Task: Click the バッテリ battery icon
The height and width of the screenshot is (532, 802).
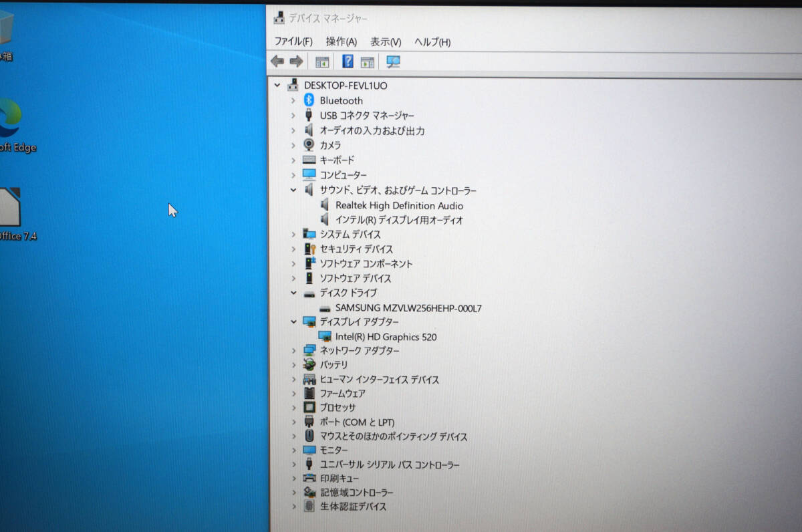Action: [309, 364]
